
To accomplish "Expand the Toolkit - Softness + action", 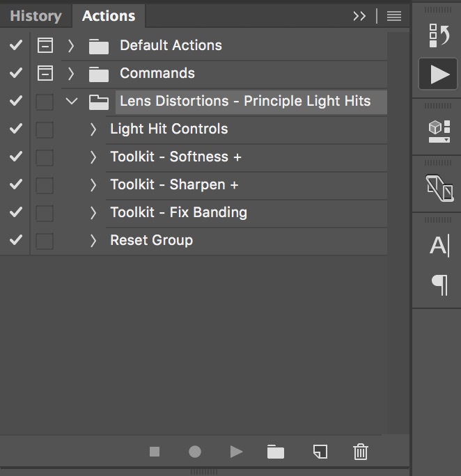I will [x=93, y=157].
